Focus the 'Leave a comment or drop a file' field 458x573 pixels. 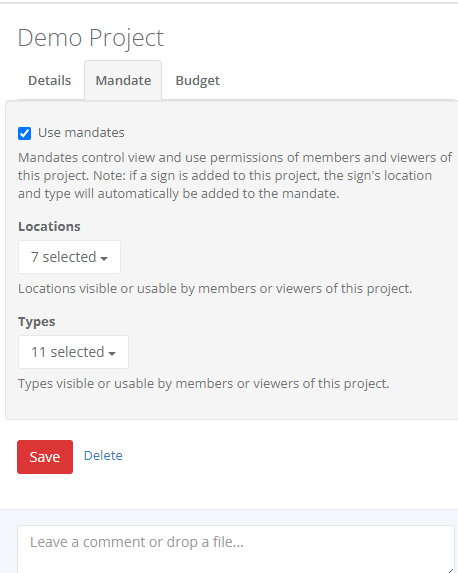click(x=236, y=549)
